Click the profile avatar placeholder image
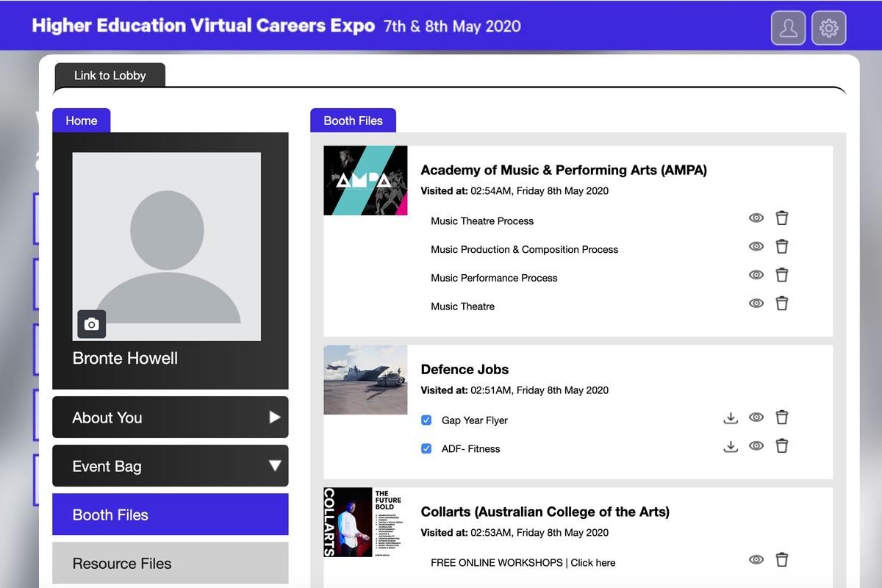This screenshot has width=882, height=588. [x=167, y=247]
